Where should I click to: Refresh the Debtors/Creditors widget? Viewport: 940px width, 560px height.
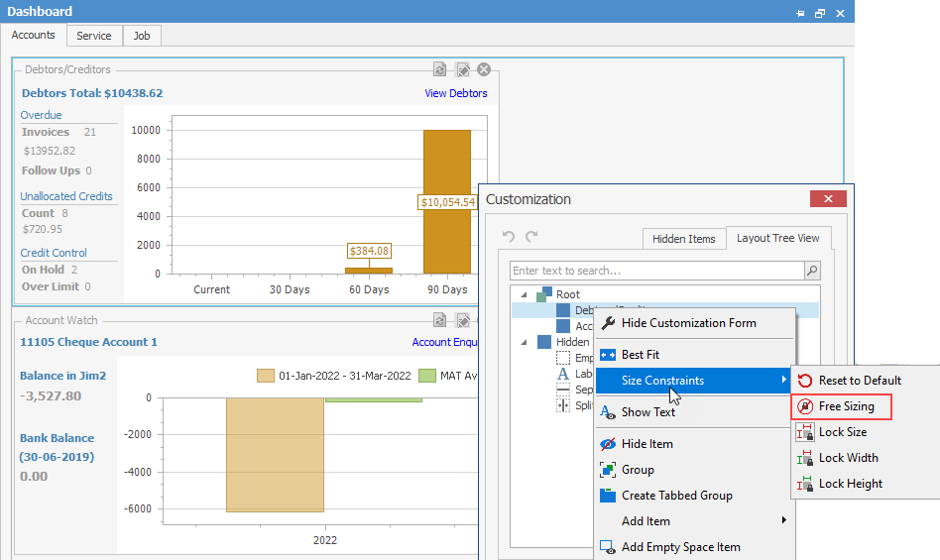(x=440, y=69)
